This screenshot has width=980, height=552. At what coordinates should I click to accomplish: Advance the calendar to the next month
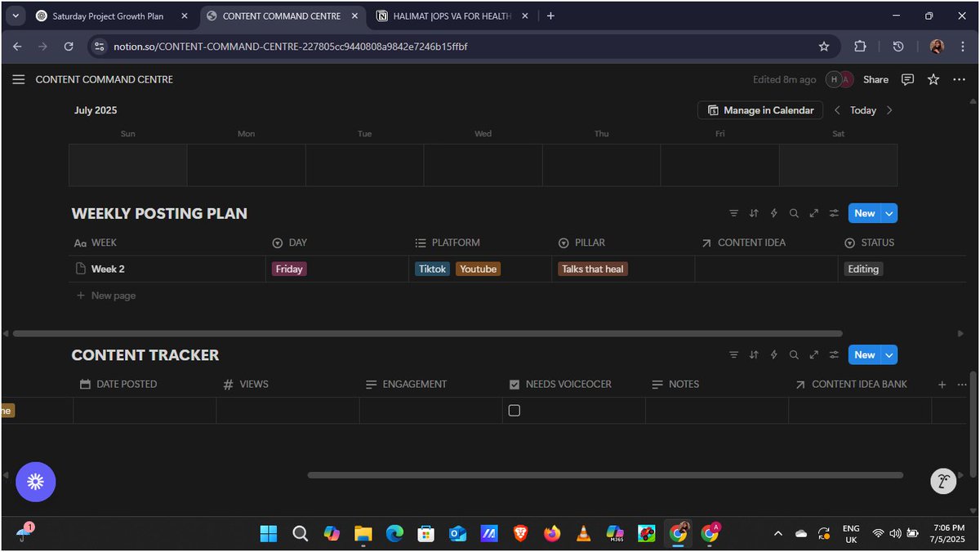[x=889, y=109]
